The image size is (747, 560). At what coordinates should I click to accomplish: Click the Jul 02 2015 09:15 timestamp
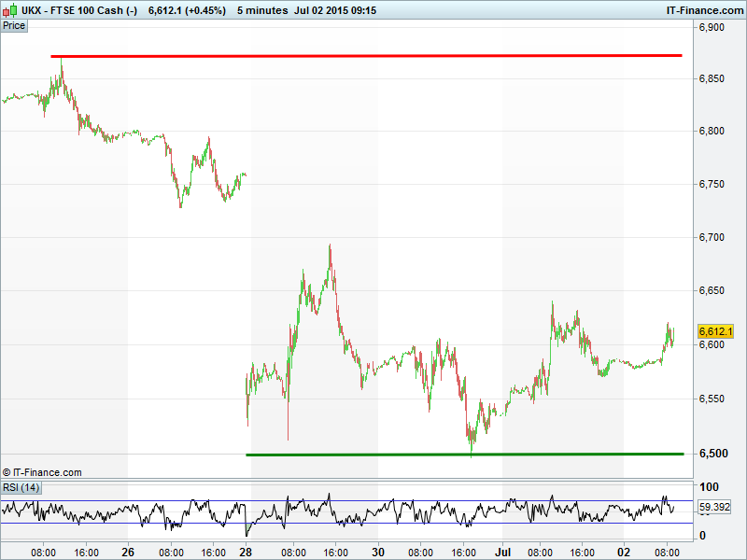coord(336,10)
